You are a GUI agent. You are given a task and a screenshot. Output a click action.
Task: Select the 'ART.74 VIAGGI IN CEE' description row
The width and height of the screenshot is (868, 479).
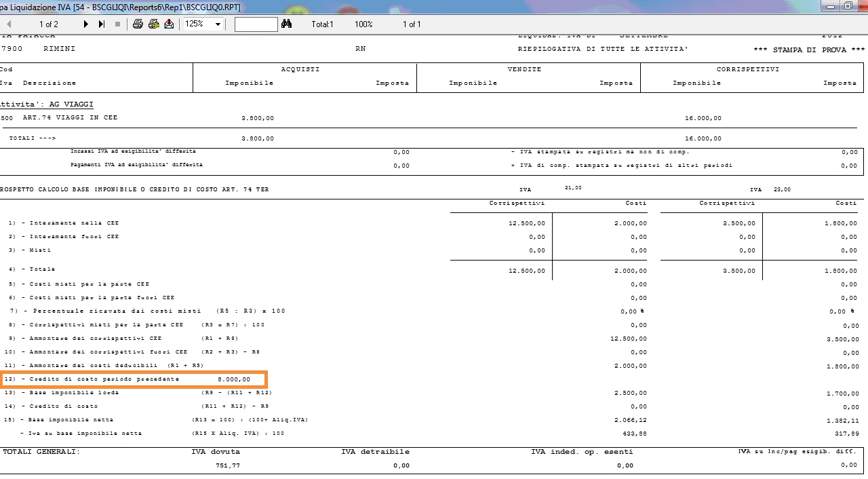(x=70, y=118)
